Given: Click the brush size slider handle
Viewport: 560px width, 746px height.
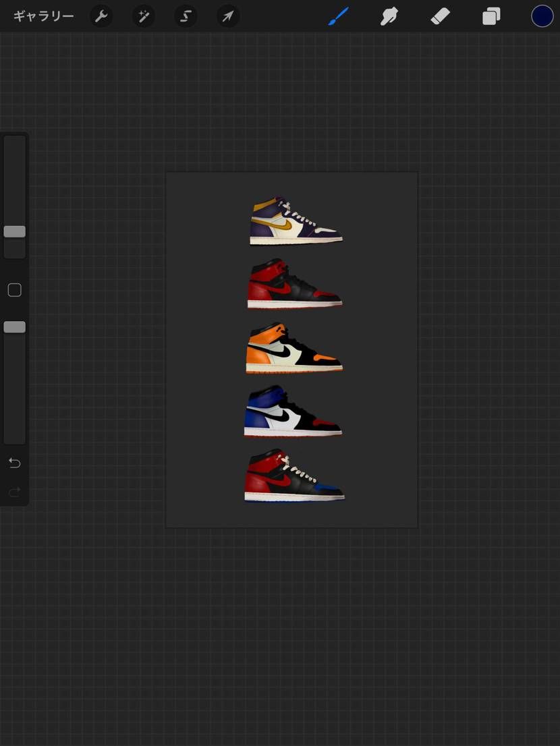Looking at the screenshot, I should click(x=15, y=232).
